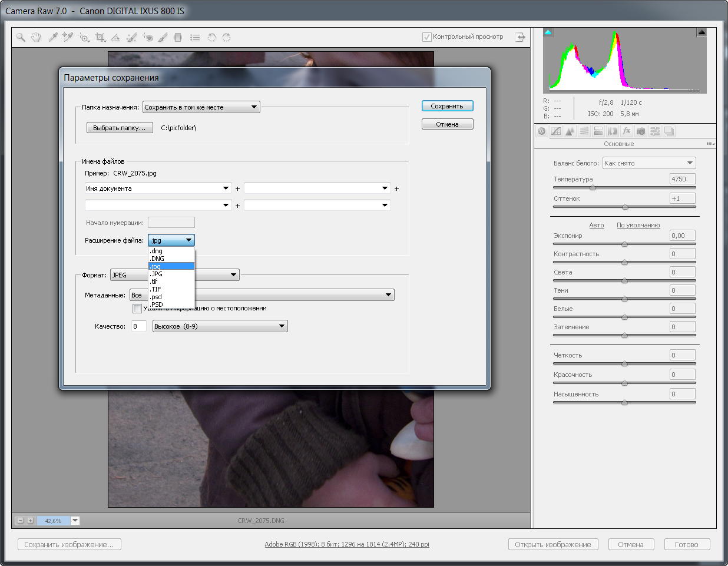The width and height of the screenshot is (728, 566).
Task: Select the Hand tool
Action: 37,37
